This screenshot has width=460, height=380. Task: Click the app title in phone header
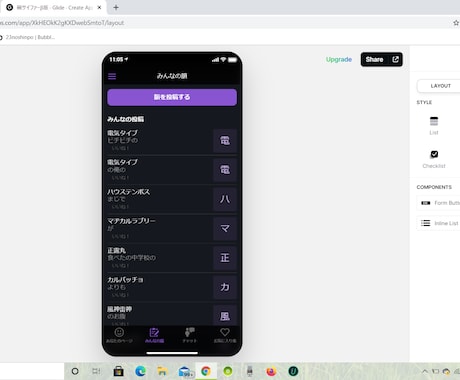[x=172, y=76]
